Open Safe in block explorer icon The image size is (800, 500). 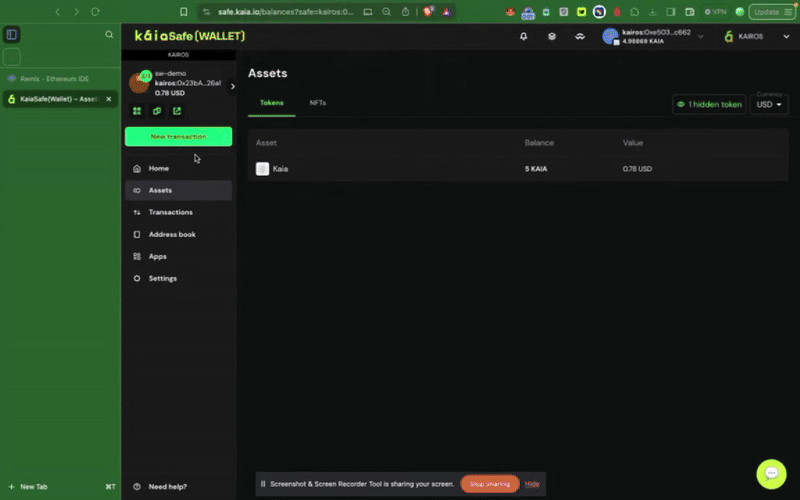click(x=177, y=111)
